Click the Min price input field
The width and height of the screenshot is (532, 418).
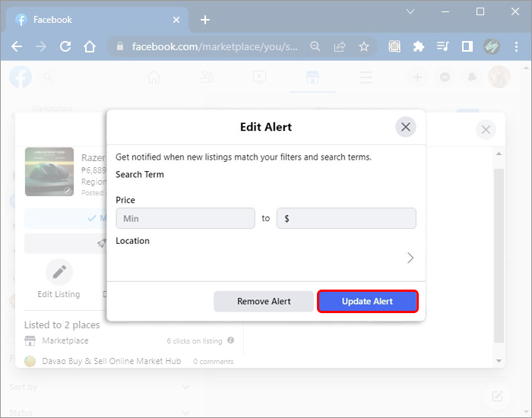(185, 218)
